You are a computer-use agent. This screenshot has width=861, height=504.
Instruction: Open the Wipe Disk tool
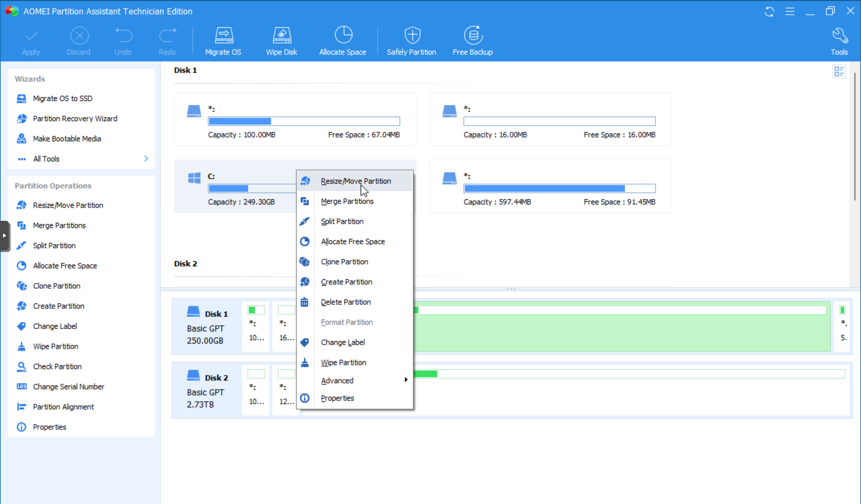point(282,41)
